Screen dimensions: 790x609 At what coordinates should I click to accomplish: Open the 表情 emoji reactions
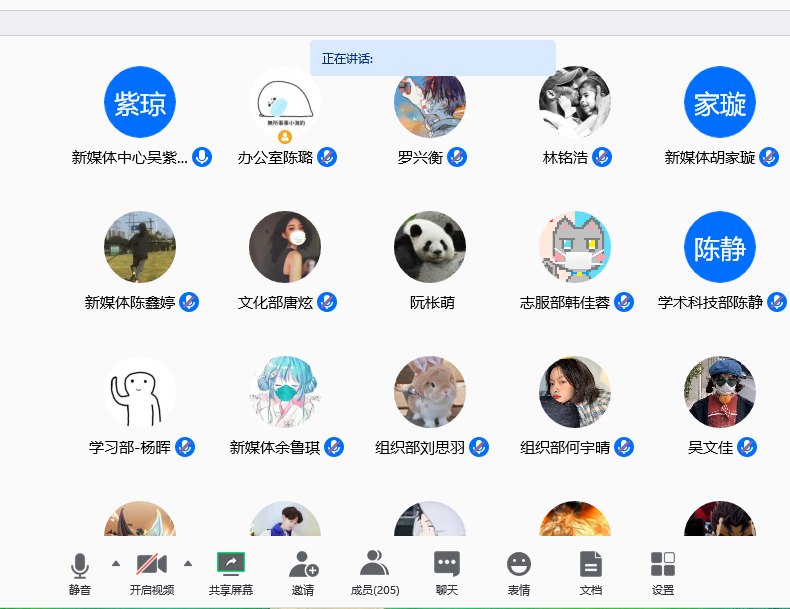(x=518, y=565)
